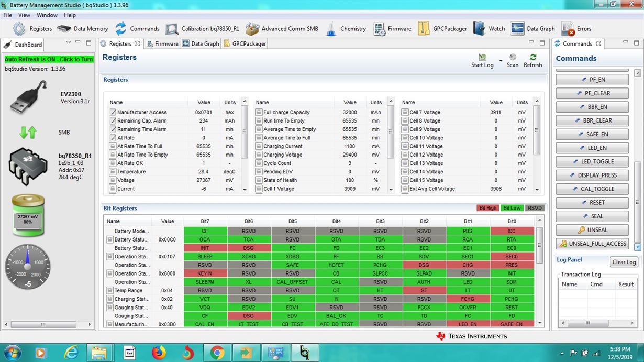Send the UNSEAL_FULL_ACCESS command
Image resolution: width=644 pixels, height=362 pixels.
[592, 243]
